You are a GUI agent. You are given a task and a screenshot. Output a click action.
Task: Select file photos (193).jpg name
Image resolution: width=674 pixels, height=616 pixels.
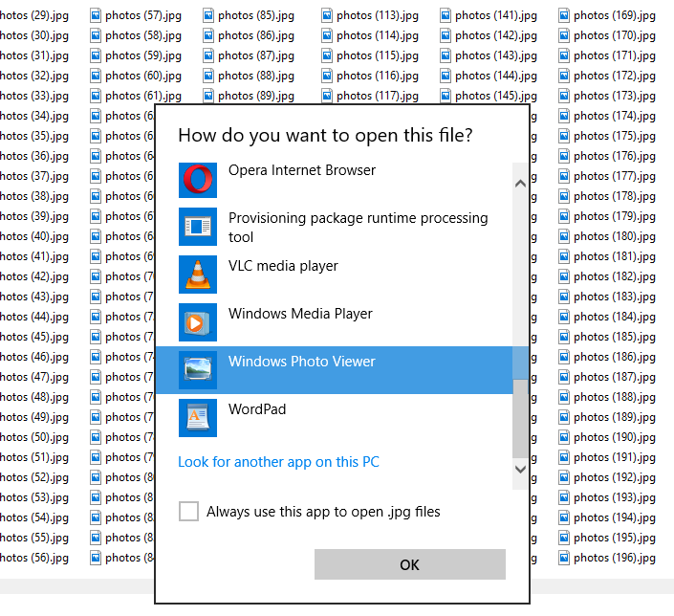[615, 497]
